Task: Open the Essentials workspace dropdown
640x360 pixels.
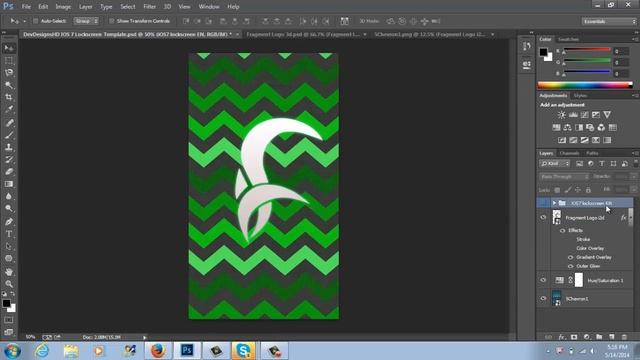Action: click(609, 21)
